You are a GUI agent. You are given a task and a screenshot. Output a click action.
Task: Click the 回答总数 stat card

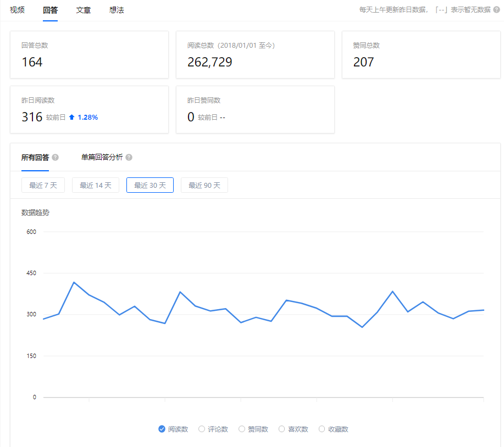click(89, 55)
